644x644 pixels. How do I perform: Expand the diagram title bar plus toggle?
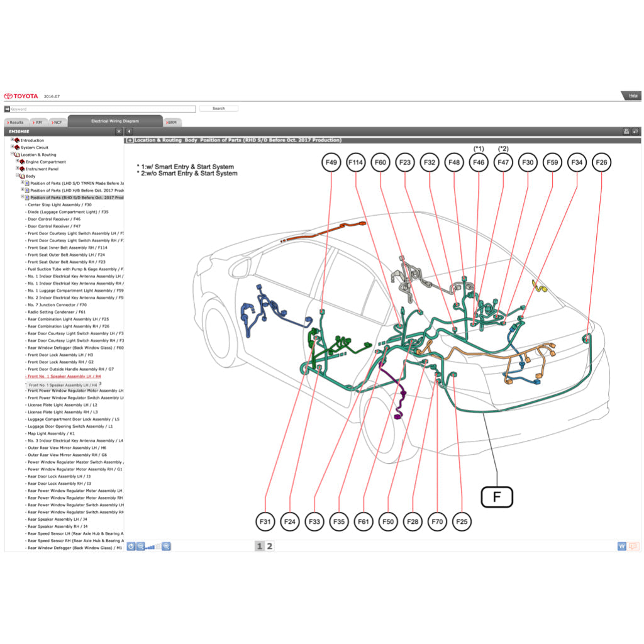tap(130, 140)
